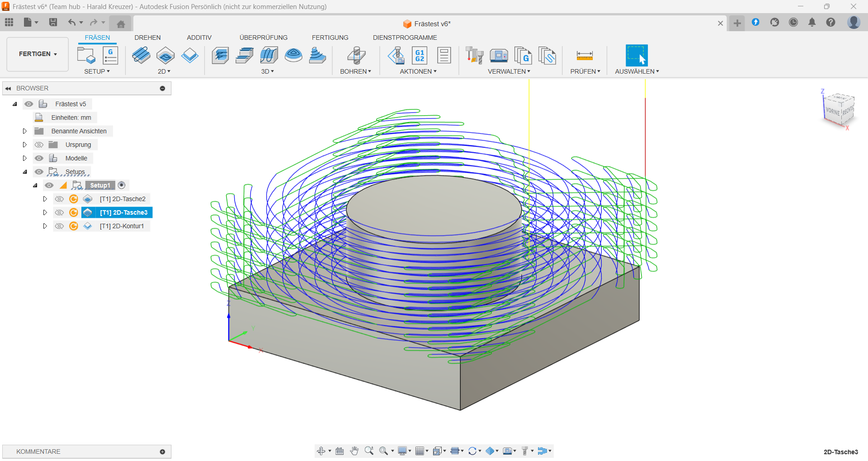Show toolpath for 2D-Tasche2
This screenshot has width=868, height=461.
coord(59,199)
